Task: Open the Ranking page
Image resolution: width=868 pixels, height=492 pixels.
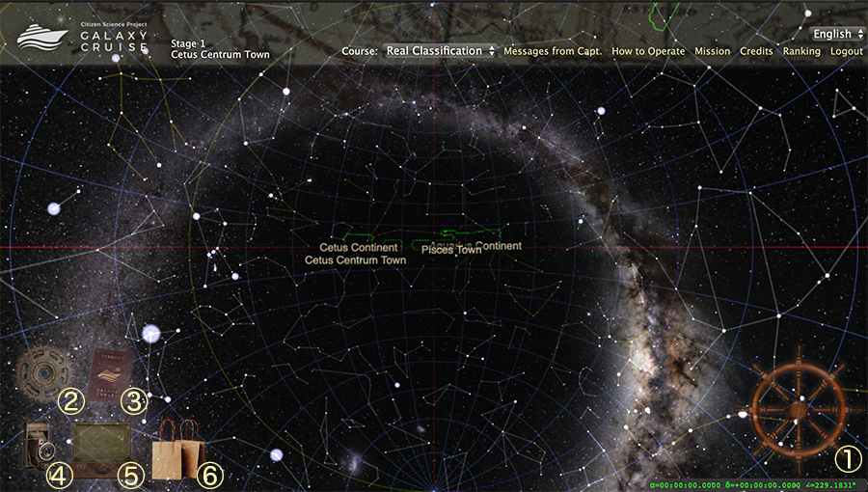Action: pos(801,51)
